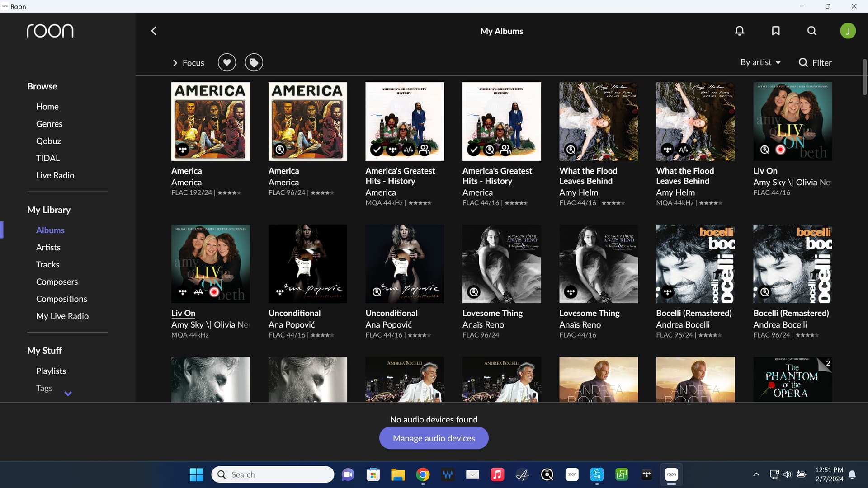This screenshot has width=868, height=488.
Task: Open the notifications bell in Roon header
Action: tap(740, 31)
